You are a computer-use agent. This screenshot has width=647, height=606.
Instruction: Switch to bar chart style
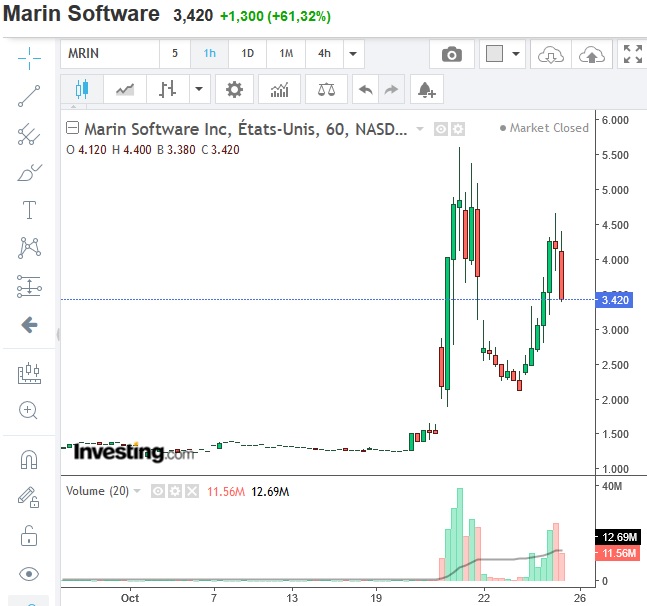point(168,89)
